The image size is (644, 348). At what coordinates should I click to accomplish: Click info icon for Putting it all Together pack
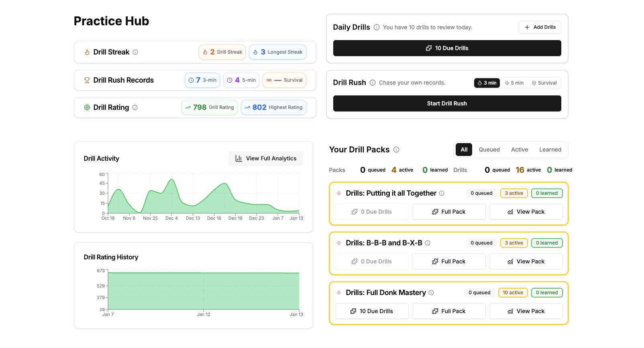(442, 193)
